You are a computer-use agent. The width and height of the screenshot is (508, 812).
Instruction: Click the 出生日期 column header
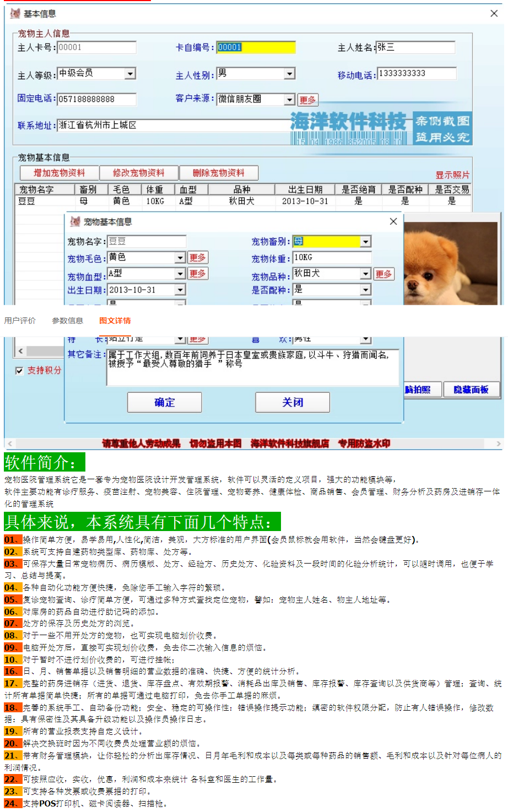point(305,190)
